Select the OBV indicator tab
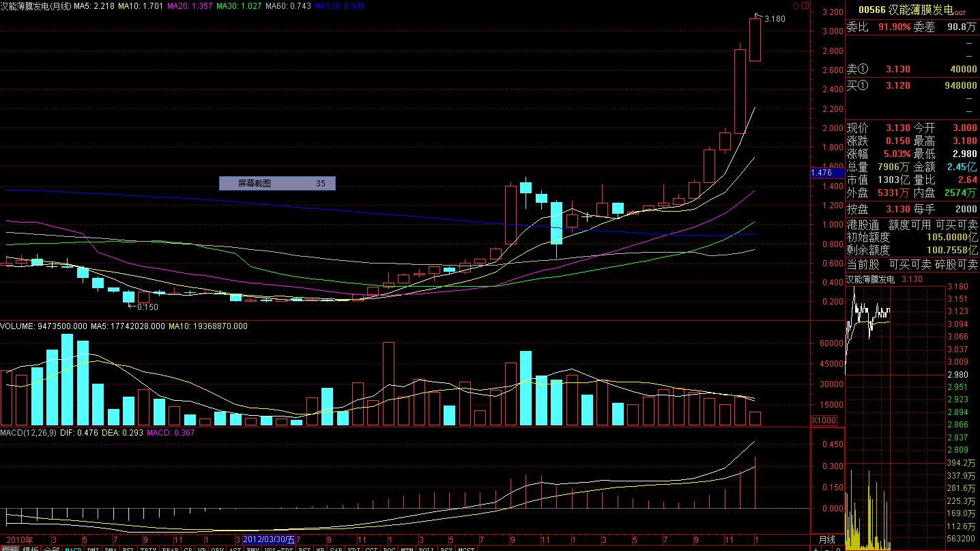The width and height of the screenshot is (980, 551). pos(218,548)
